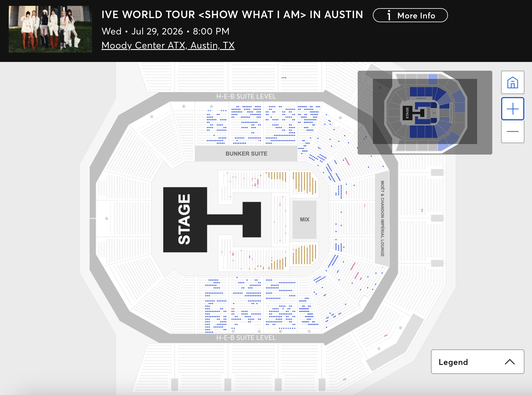Click the MIX booth area

click(305, 219)
